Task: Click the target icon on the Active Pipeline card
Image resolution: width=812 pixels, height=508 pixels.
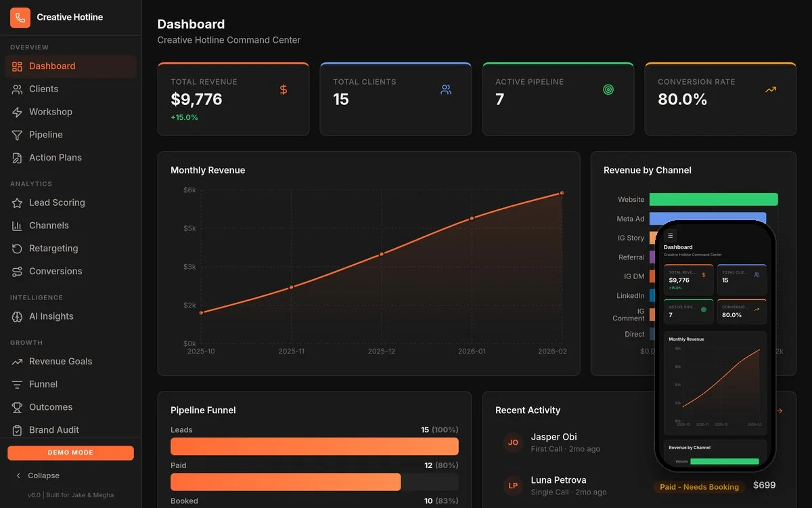Action: 608,89
